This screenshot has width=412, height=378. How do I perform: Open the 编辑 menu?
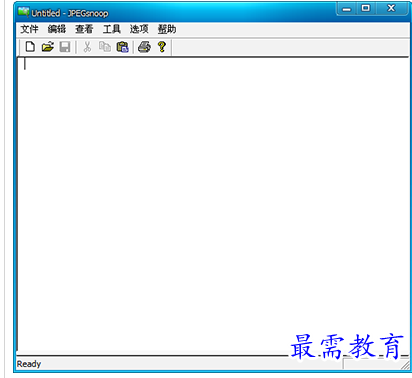click(x=57, y=29)
